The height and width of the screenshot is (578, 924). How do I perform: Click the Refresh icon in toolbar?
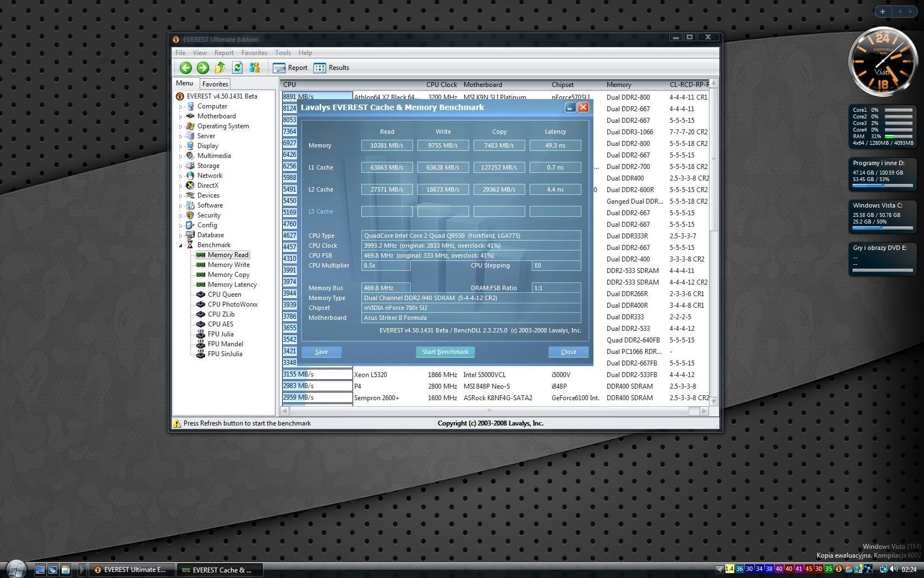pyautogui.click(x=237, y=68)
